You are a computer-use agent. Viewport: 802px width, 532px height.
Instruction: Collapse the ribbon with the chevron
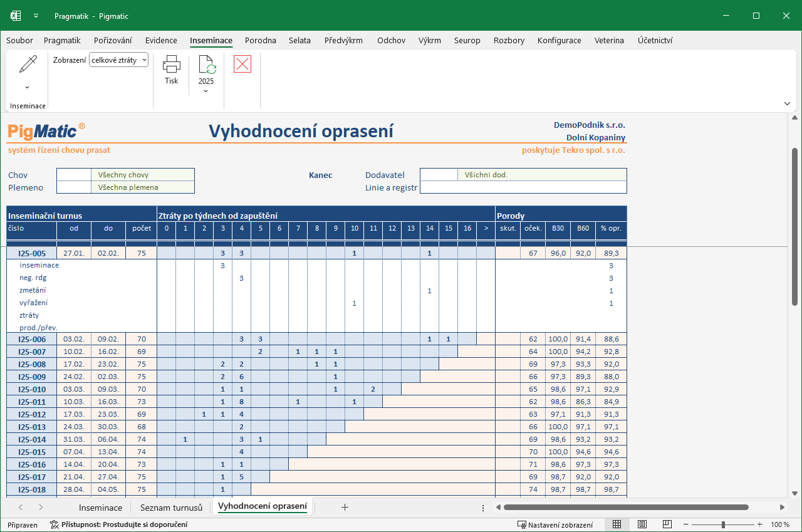tap(787, 103)
